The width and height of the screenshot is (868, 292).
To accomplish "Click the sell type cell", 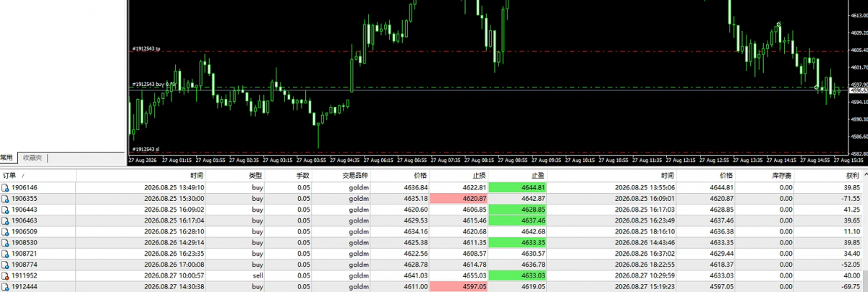I will point(257,275).
